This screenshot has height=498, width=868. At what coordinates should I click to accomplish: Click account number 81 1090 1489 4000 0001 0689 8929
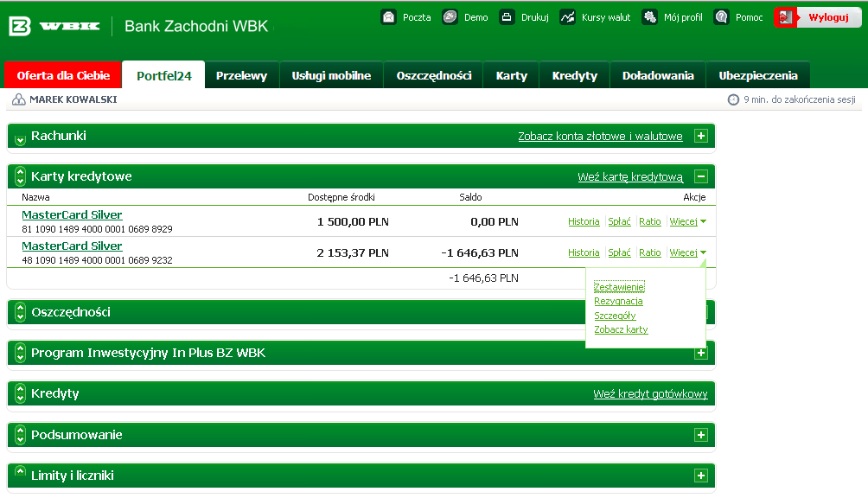point(97,229)
